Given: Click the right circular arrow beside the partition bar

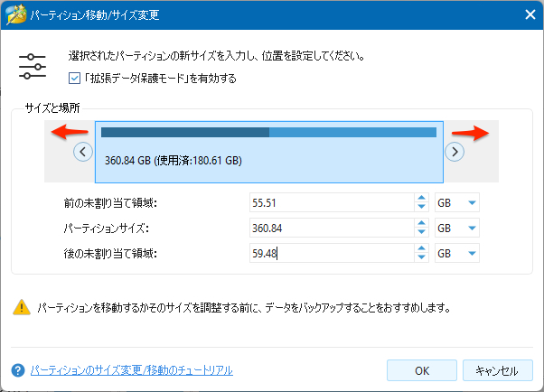Looking at the screenshot, I should click(455, 152).
